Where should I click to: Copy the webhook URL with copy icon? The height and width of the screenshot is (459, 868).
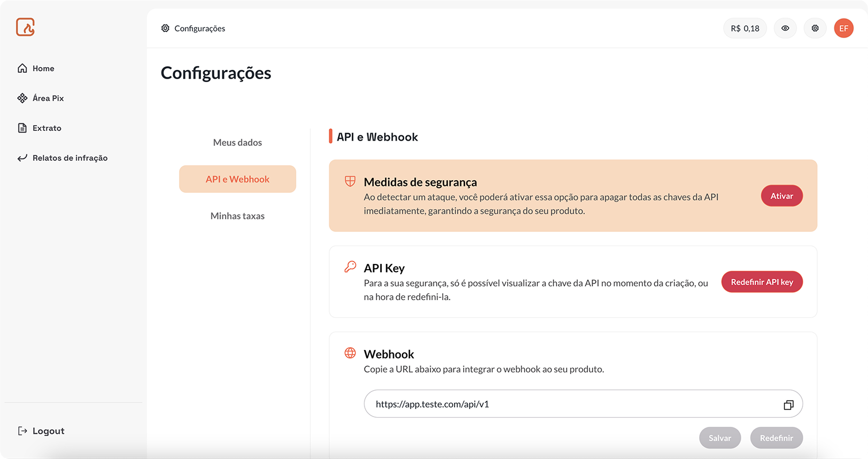click(789, 404)
